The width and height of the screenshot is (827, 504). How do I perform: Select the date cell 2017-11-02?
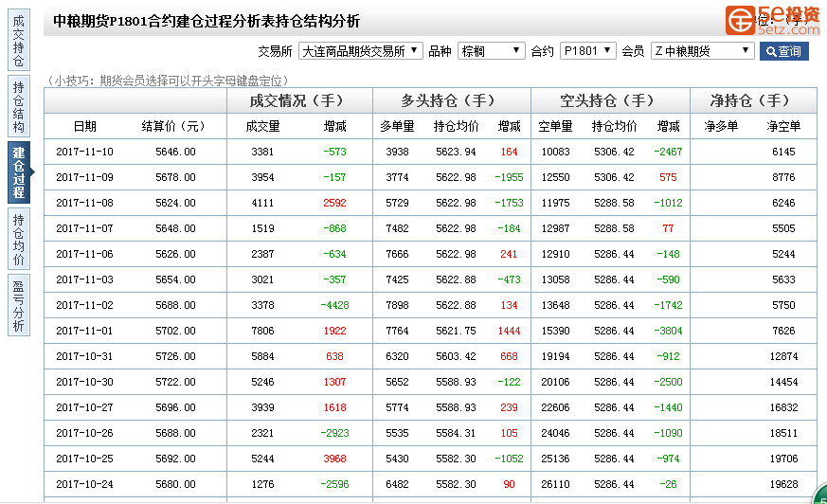(84, 305)
